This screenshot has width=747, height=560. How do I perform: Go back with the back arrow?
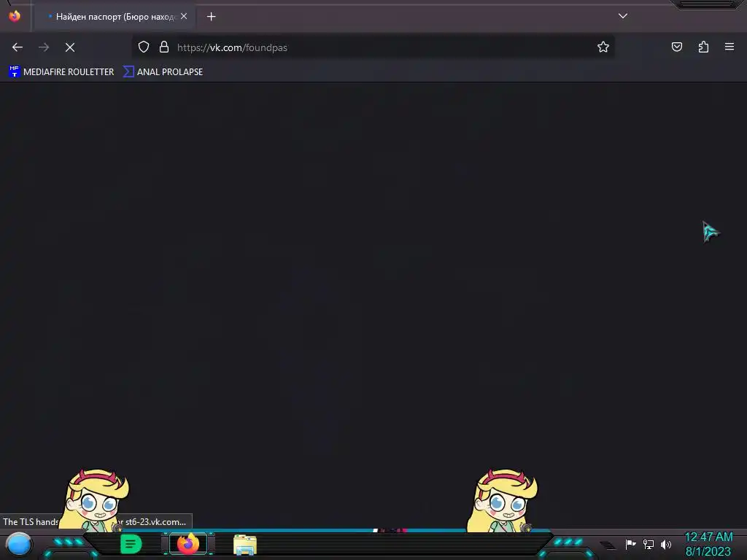coord(18,47)
